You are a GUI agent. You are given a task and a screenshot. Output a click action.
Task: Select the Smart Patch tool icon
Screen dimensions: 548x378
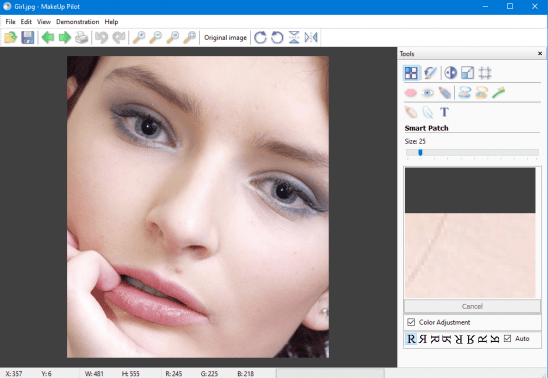pyautogui.click(x=411, y=73)
